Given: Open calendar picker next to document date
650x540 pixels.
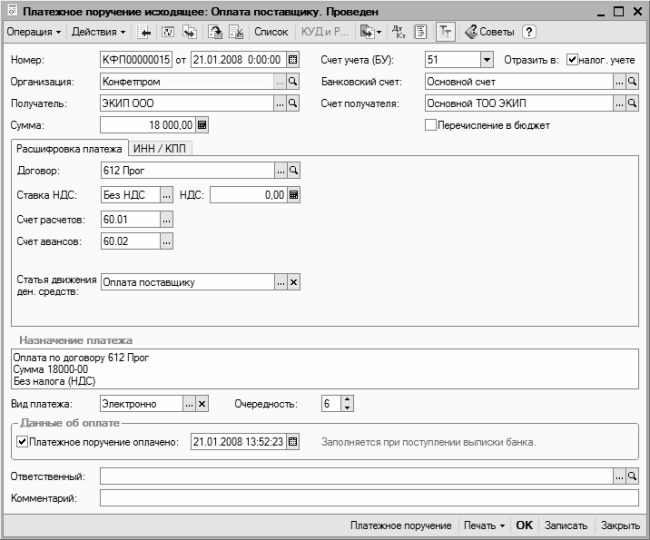Looking at the screenshot, I should [x=293, y=60].
